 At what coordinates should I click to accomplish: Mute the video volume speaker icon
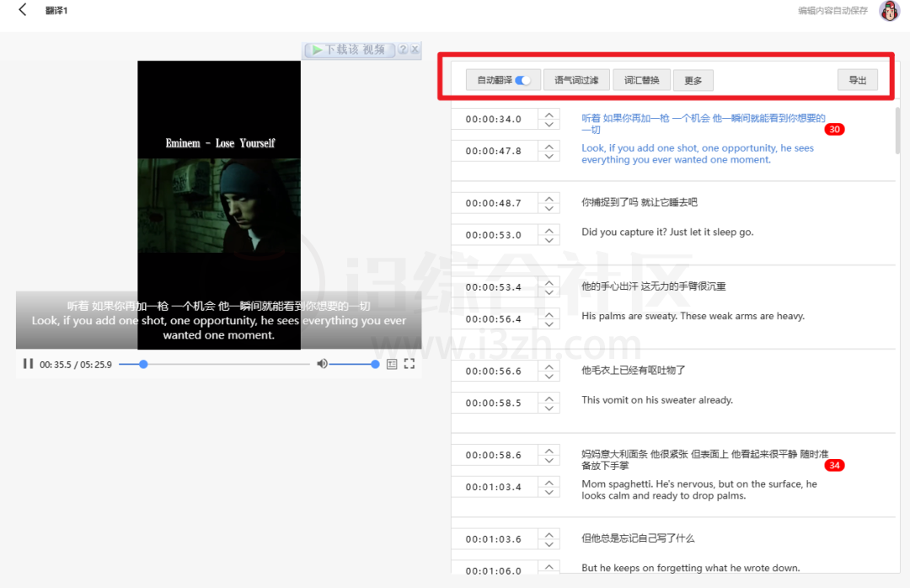[322, 364]
